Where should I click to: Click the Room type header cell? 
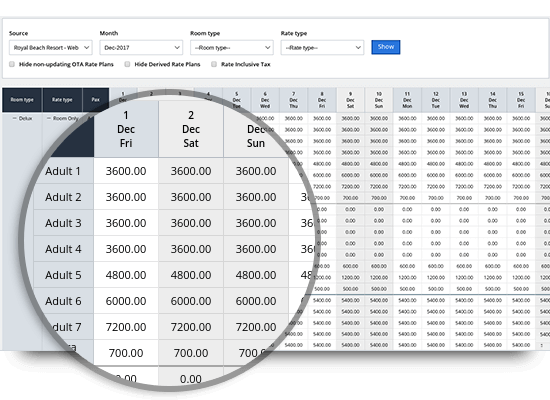22,100
